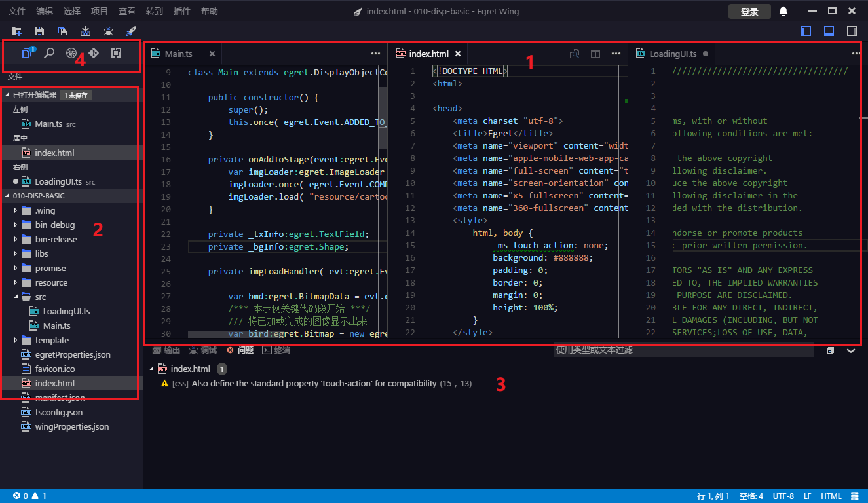Click the debug bug toolbar icon
Image resolution: width=868 pixels, height=503 pixels.
pos(108,31)
